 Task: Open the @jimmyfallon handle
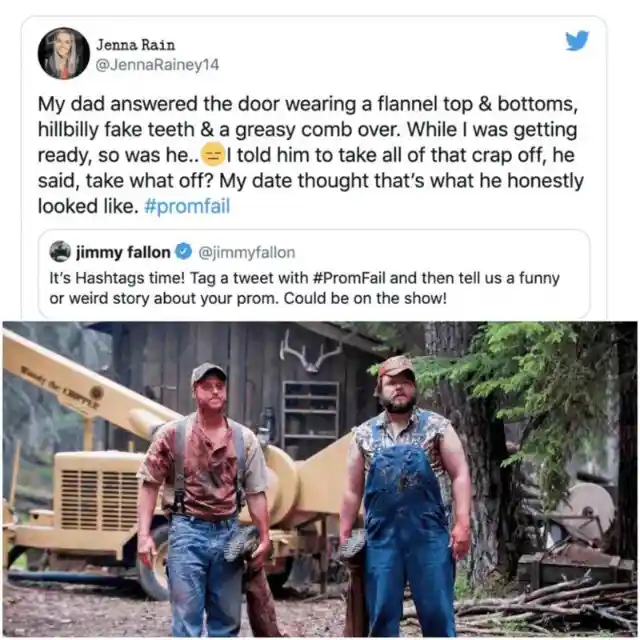pos(247,252)
